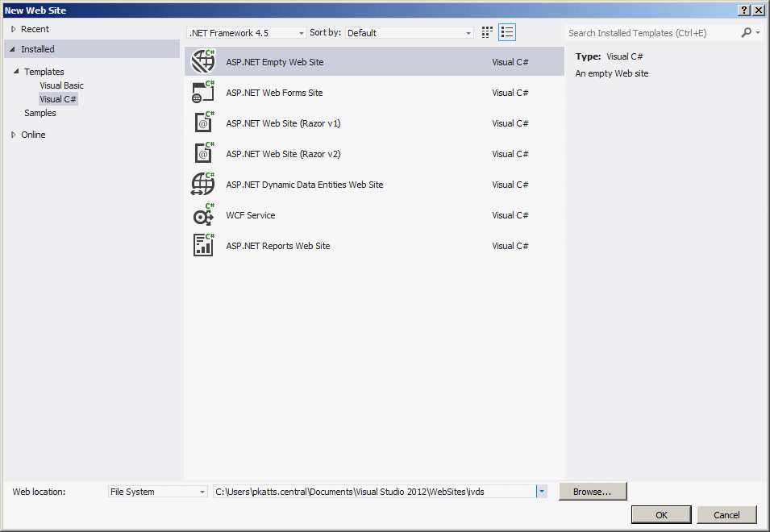
Task: Select the ASP.NET Empty Web Site icon
Action: (203, 62)
